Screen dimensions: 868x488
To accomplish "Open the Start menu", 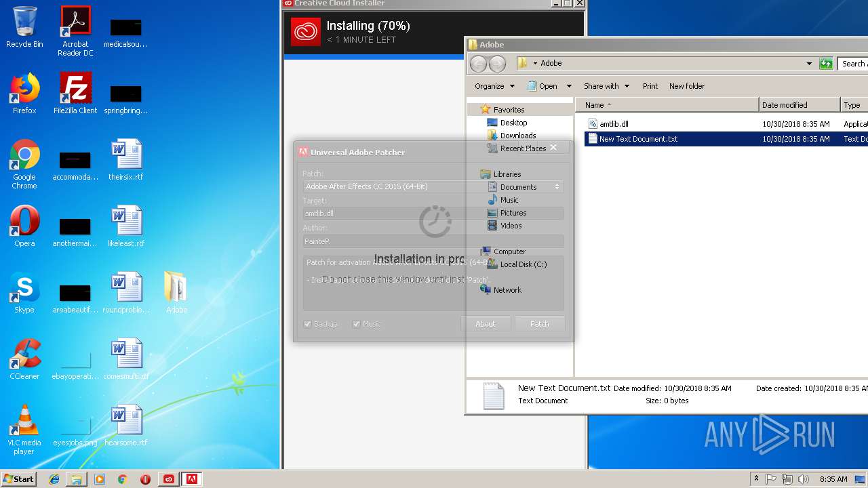I will tap(19, 479).
